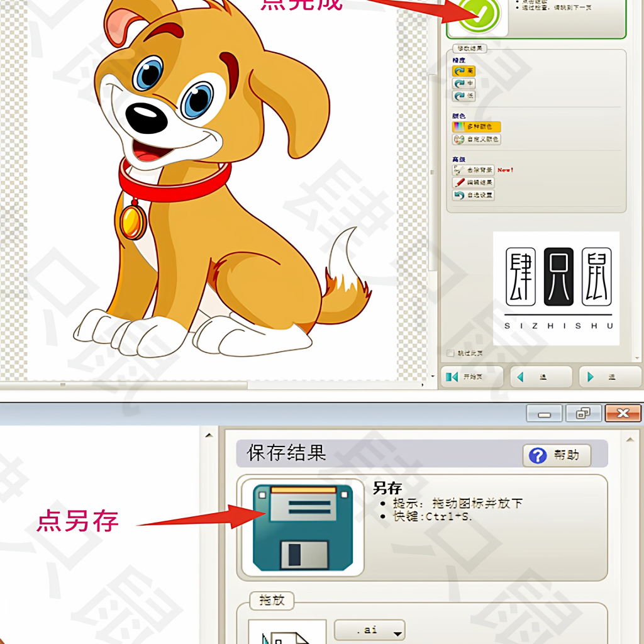Click the remove background scissors button

pyautogui.click(x=473, y=170)
